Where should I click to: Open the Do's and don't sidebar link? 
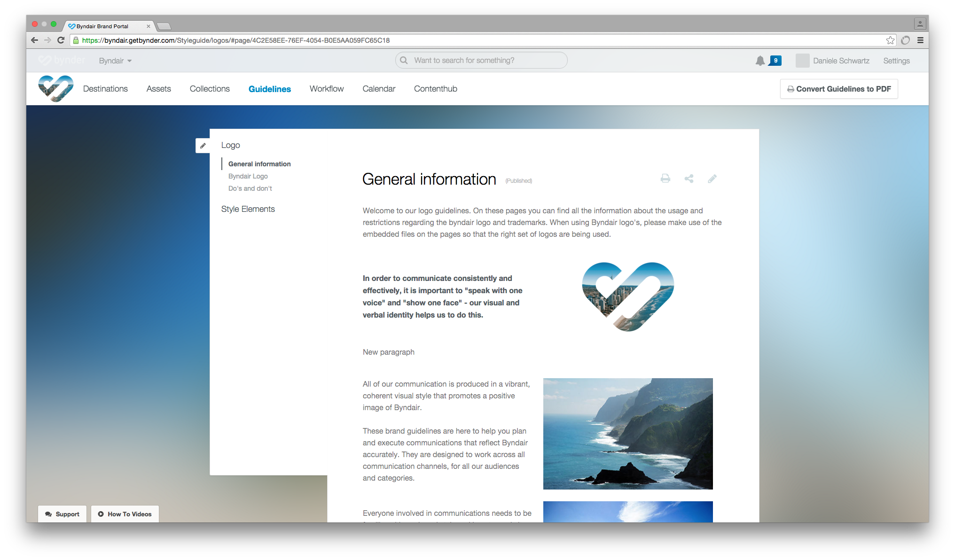(x=250, y=188)
